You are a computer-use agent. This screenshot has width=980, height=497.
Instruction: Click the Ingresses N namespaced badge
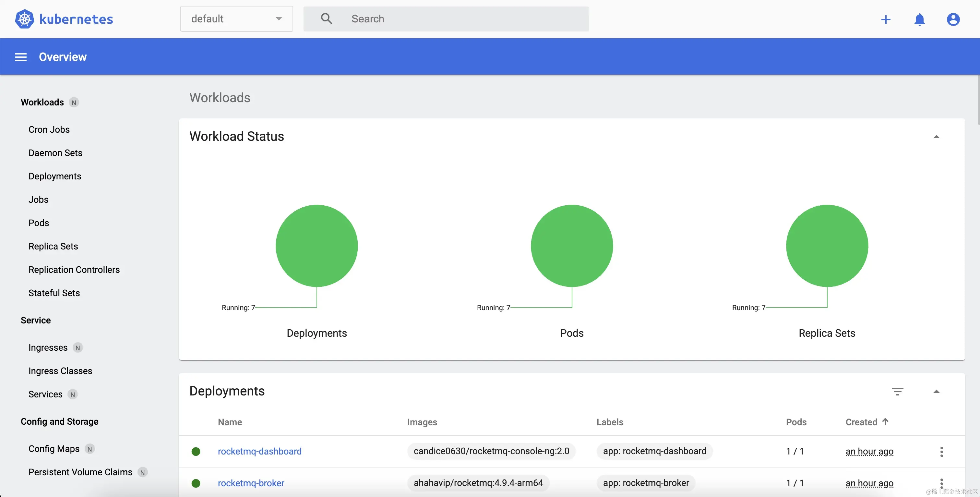tap(78, 348)
